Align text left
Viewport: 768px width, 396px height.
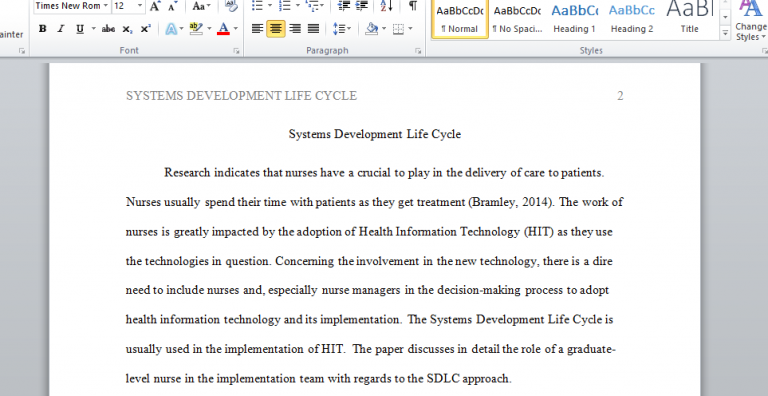[257, 29]
